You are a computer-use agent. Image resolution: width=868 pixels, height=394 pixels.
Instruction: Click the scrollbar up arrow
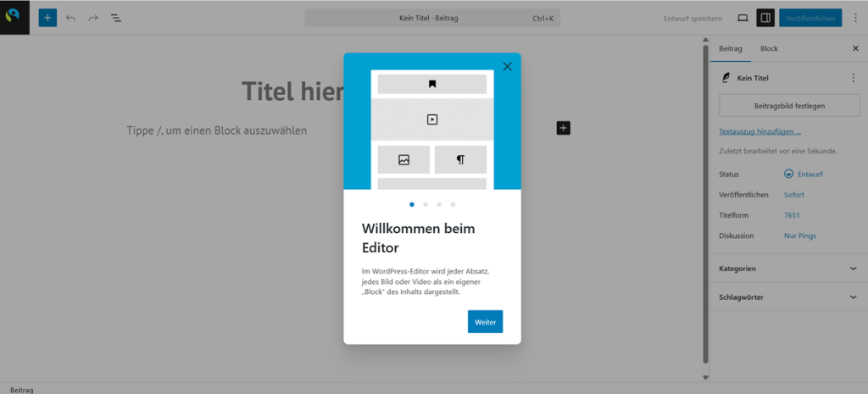(705, 40)
